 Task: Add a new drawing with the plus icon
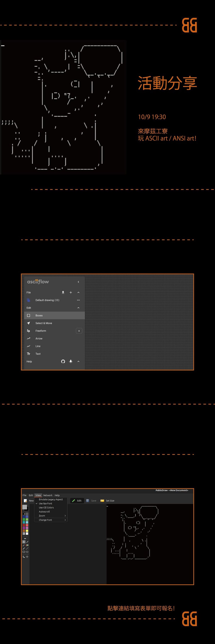click(71, 292)
